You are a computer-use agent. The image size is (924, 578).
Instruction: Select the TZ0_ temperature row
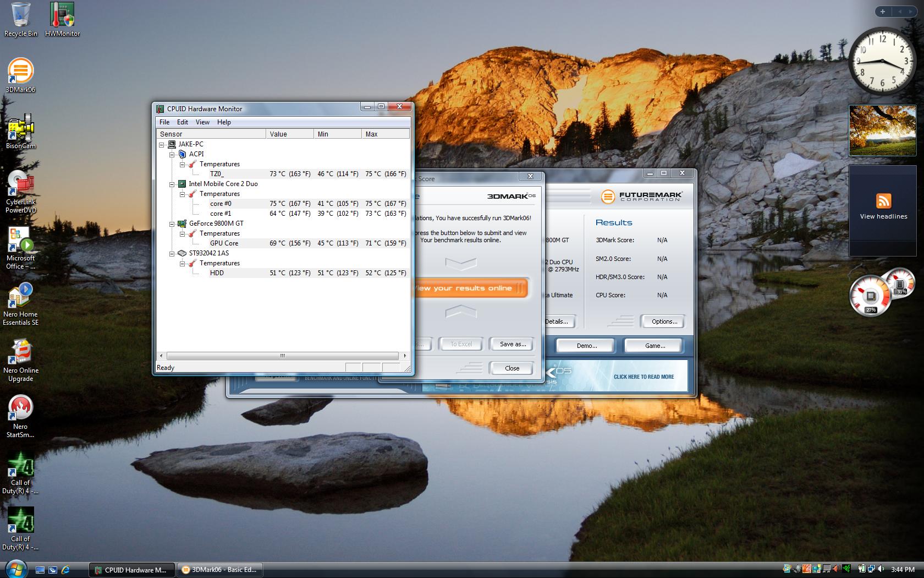pyautogui.click(x=308, y=174)
